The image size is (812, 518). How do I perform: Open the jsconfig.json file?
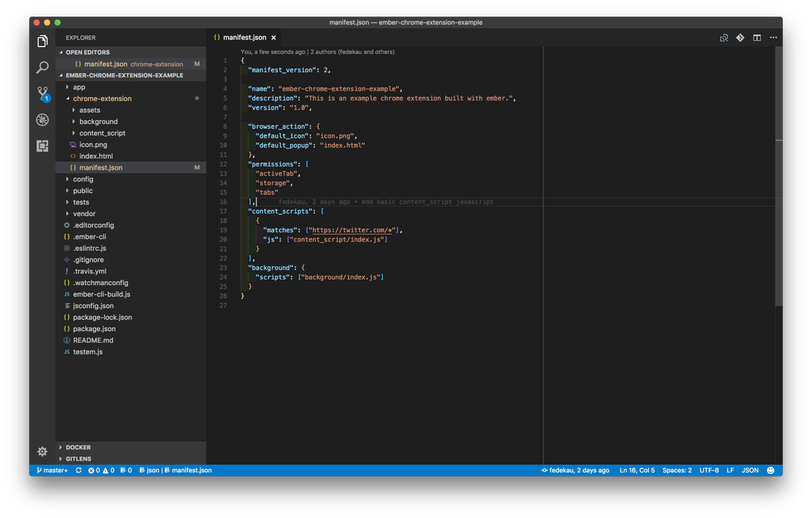131,306
